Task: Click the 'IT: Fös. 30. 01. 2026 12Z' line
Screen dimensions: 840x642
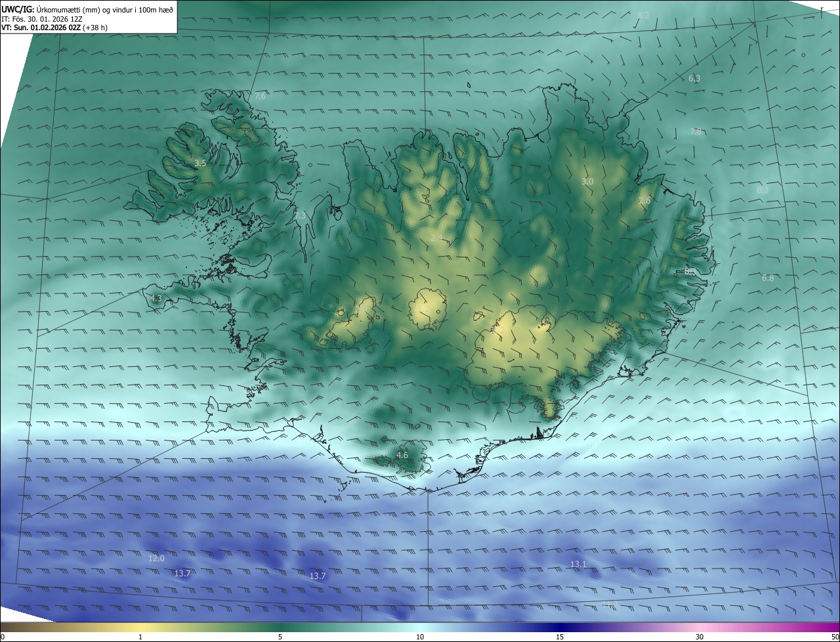Action: (x=42, y=19)
